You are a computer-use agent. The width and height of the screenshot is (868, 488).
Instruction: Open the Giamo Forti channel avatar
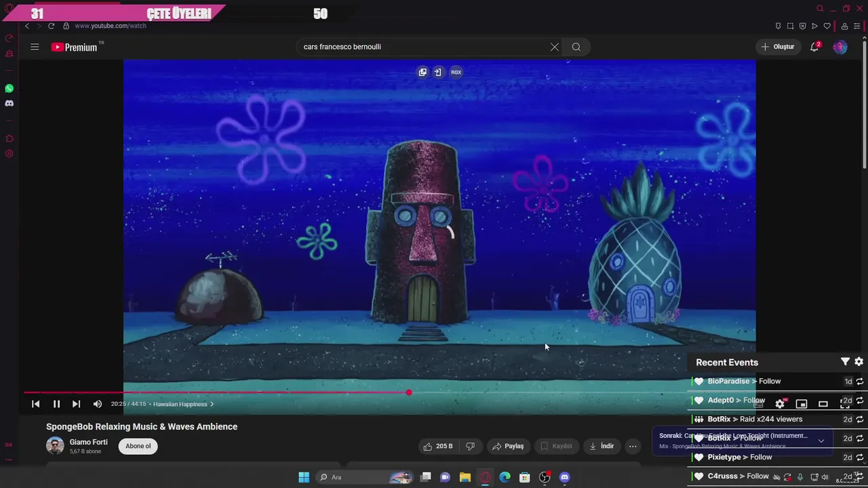click(55, 446)
